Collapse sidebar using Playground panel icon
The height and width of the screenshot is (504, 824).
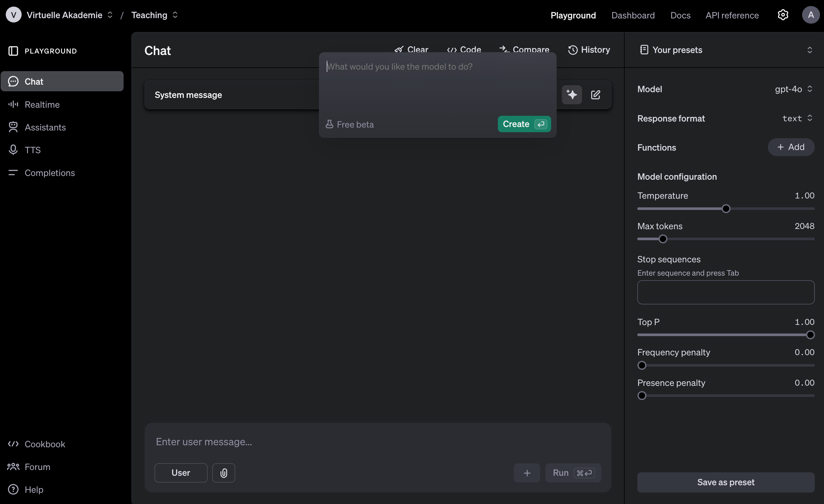tap(13, 51)
